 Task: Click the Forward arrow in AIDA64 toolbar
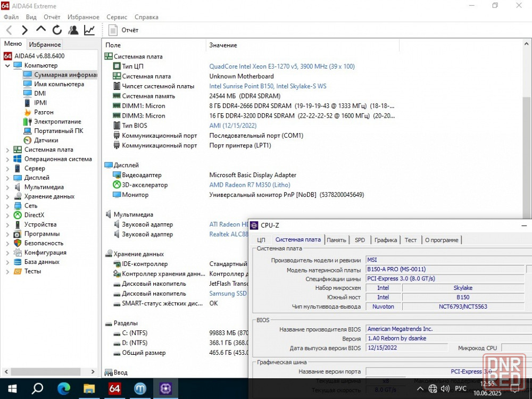click(25, 30)
